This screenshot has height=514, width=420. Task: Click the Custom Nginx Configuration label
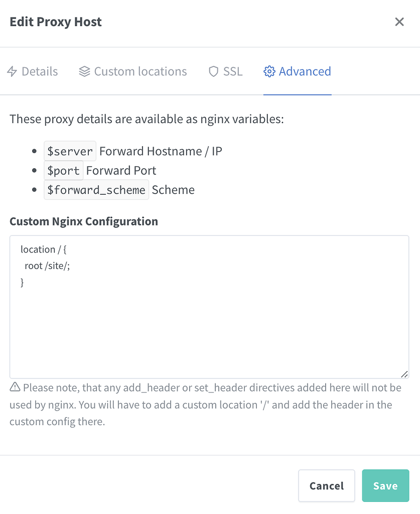[x=84, y=221]
